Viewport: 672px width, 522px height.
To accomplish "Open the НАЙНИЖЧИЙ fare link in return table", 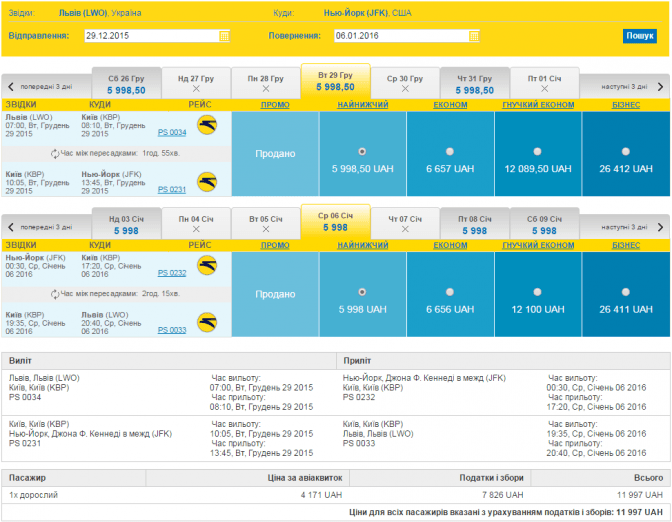I will click(x=363, y=246).
